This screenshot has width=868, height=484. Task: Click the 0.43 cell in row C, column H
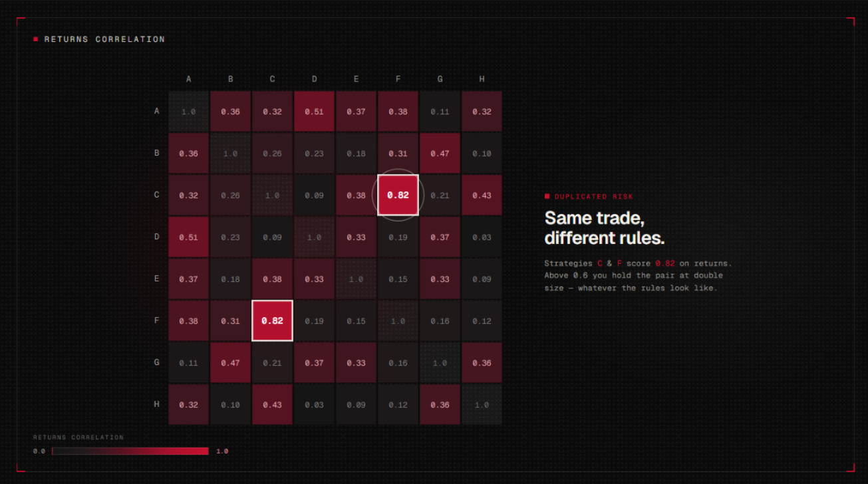coord(482,195)
